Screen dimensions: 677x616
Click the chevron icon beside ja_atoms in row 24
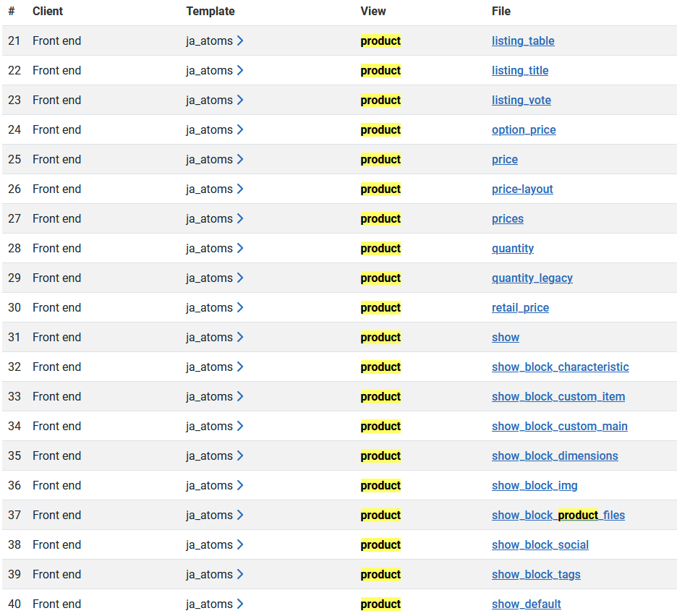(240, 129)
